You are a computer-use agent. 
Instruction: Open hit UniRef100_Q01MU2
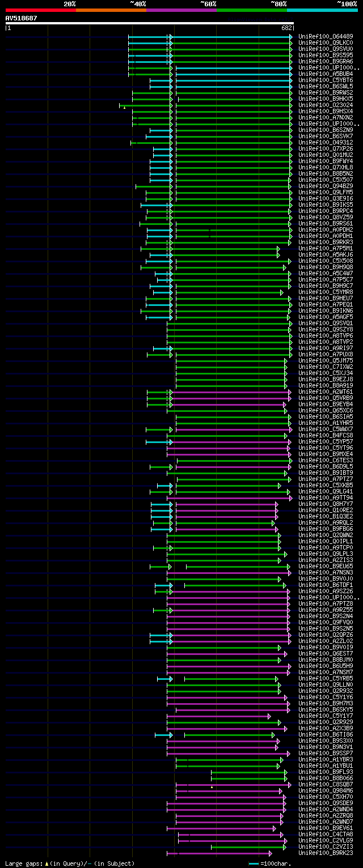point(326,155)
